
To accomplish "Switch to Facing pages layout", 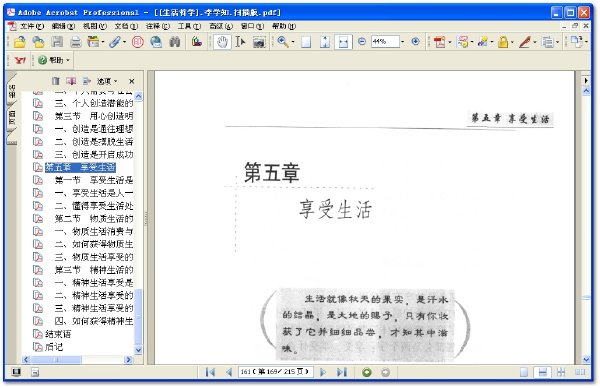I will [580, 372].
